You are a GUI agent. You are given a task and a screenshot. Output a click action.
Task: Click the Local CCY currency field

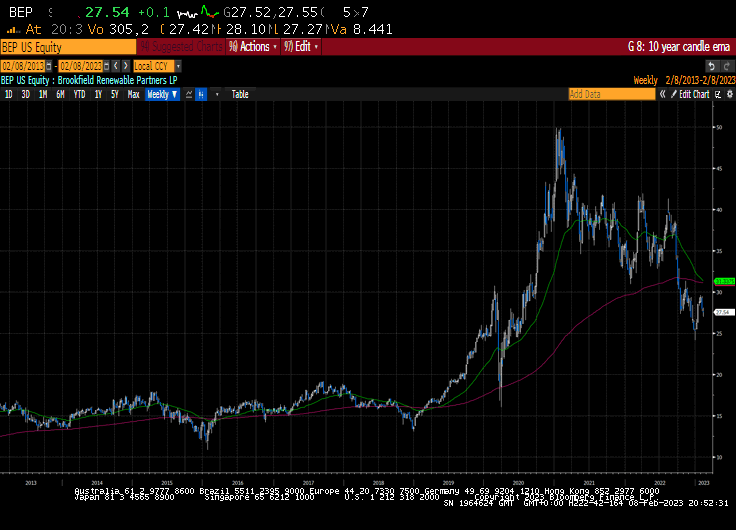click(154, 66)
